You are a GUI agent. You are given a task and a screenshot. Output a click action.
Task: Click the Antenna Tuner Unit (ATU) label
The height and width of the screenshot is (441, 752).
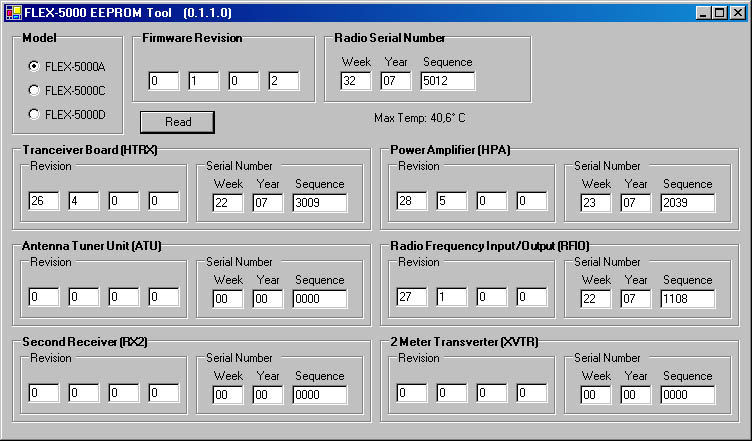[x=92, y=246]
